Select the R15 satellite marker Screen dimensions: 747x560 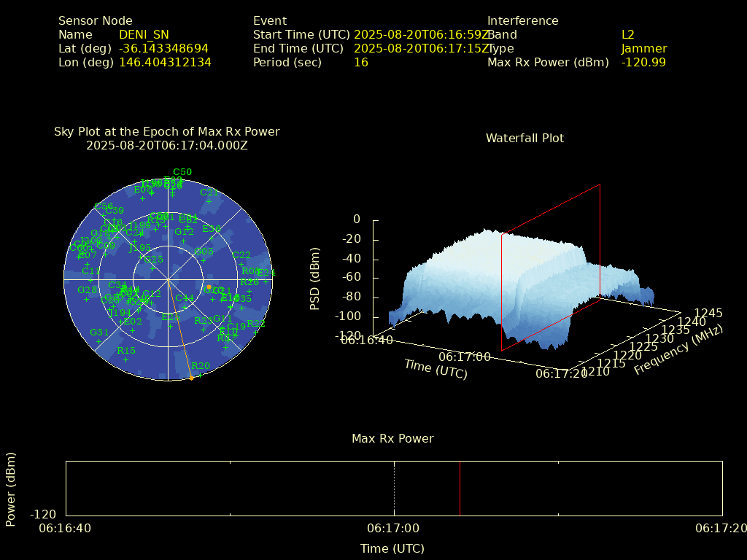point(125,359)
